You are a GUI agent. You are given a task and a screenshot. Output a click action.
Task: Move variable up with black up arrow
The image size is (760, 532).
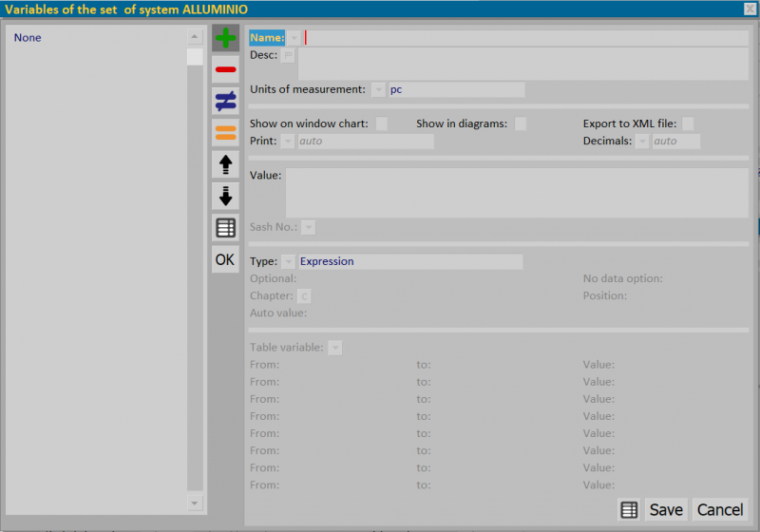click(x=225, y=164)
